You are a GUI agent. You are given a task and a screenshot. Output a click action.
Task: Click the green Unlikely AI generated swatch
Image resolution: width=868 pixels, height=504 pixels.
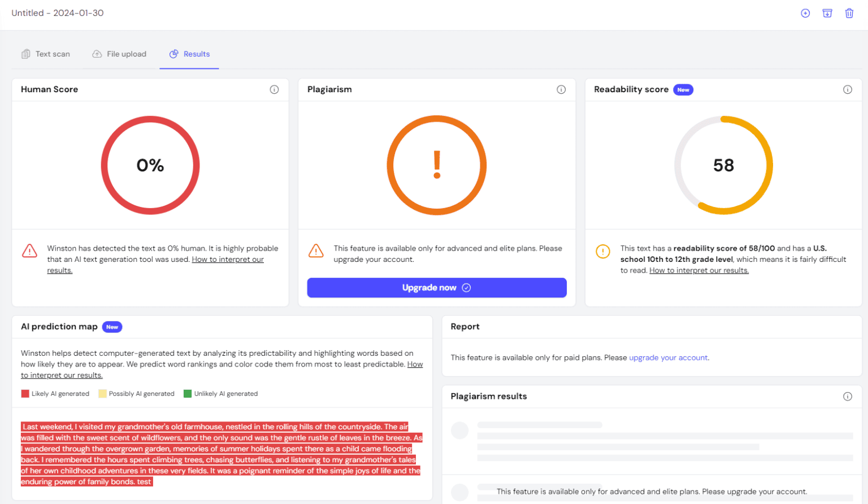tap(188, 394)
